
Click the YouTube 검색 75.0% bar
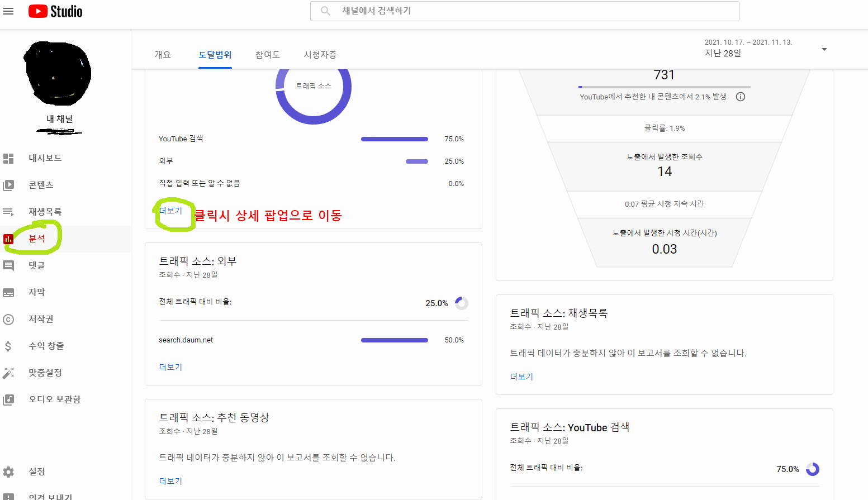click(395, 139)
